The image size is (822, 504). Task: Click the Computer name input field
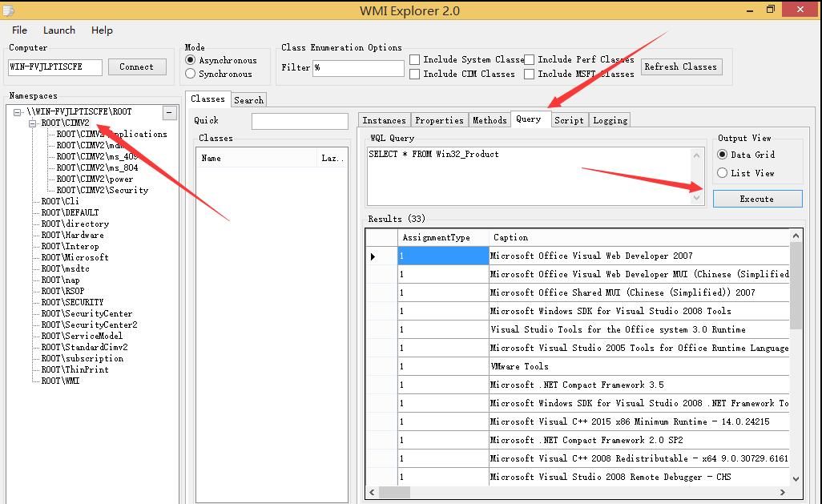55,67
